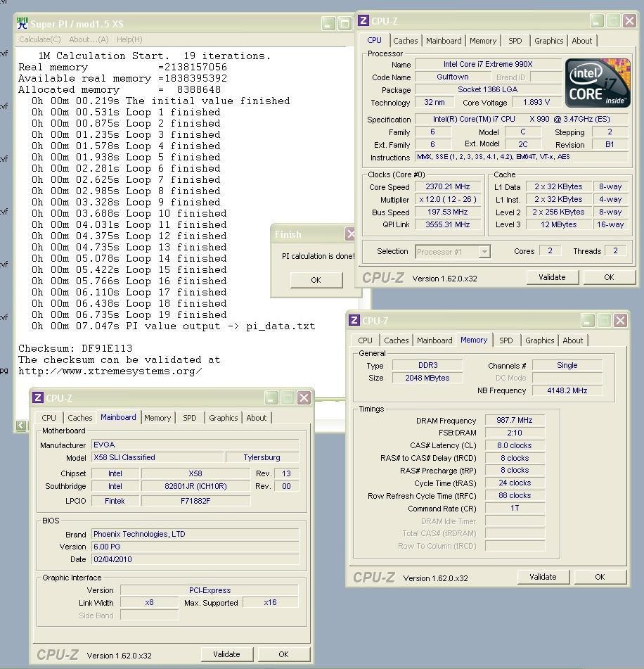Click the Core Speed value 2370.21 MHz

coord(448,187)
